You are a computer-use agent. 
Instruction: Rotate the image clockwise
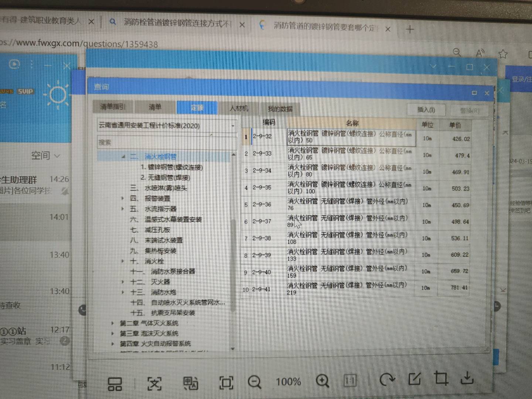pyautogui.click(x=387, y=379)
